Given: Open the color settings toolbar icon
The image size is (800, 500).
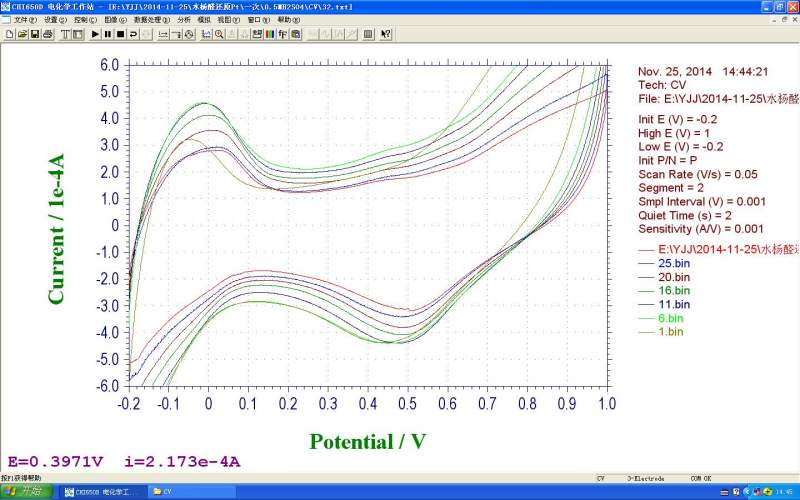Looking at the screenshot, I should (270, 34).
